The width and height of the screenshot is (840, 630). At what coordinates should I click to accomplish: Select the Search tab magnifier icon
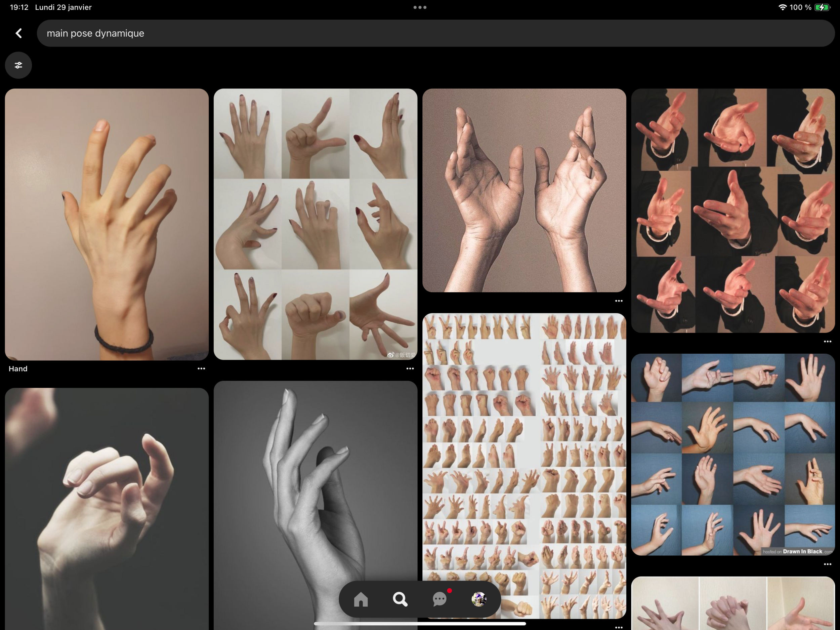coord(400,599)
